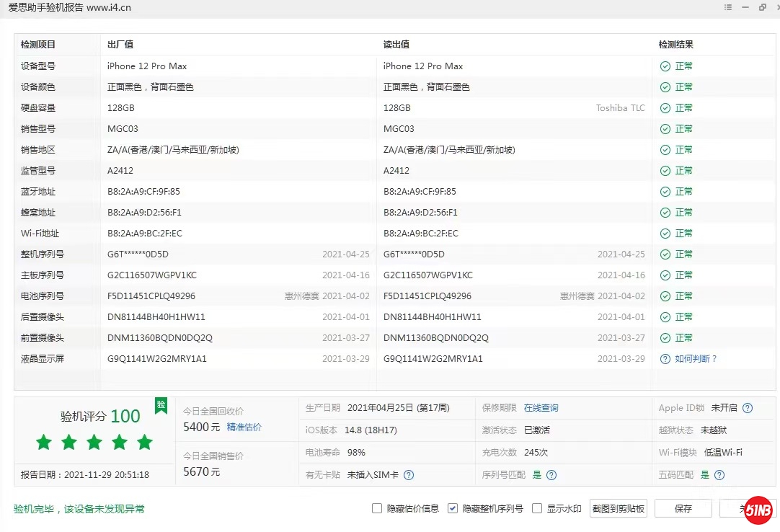Image resolution: width=780 pixels, height=532 pixels.
Task: Open the title bar list menu icon
Action: point(729,8)
